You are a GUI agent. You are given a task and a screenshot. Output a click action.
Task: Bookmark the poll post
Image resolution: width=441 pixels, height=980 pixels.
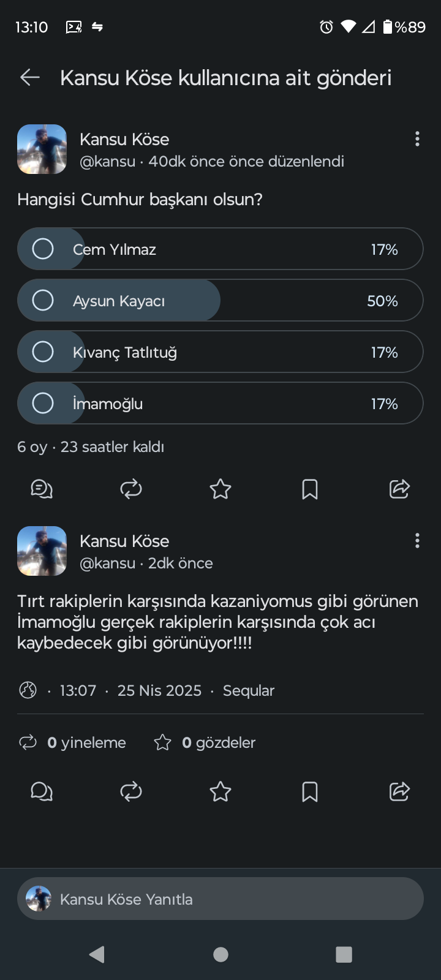310,489
